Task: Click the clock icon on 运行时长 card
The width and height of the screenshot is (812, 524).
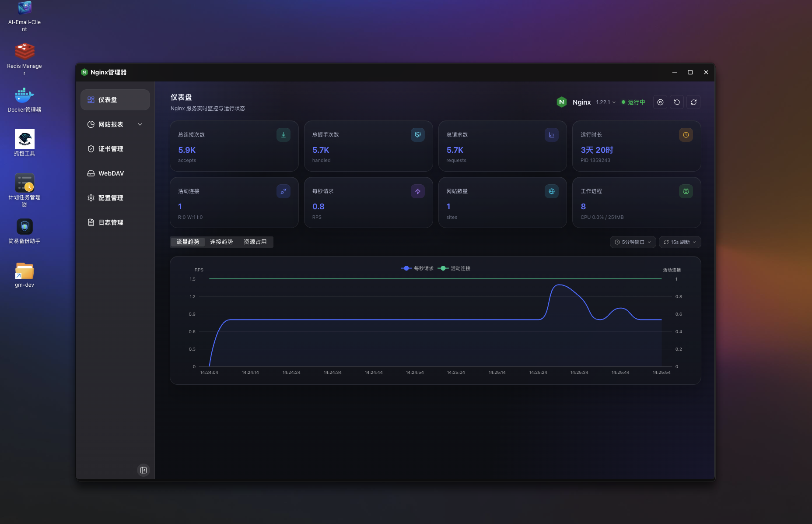Action: point(686,135)
